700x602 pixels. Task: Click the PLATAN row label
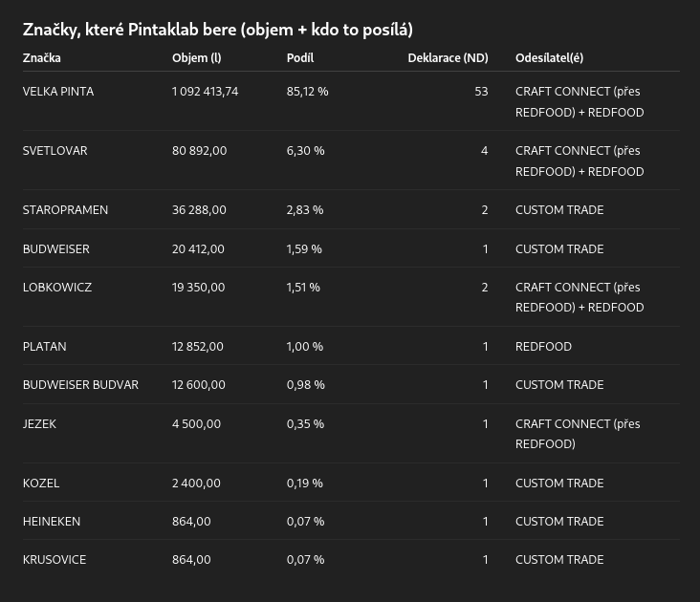click(x=45, y=347)
